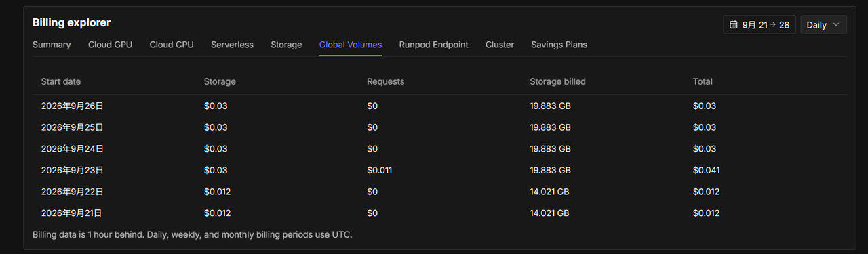The image size is (868, 254).
Task: Switch to the Cloud CPU tab
Action: 172,45
